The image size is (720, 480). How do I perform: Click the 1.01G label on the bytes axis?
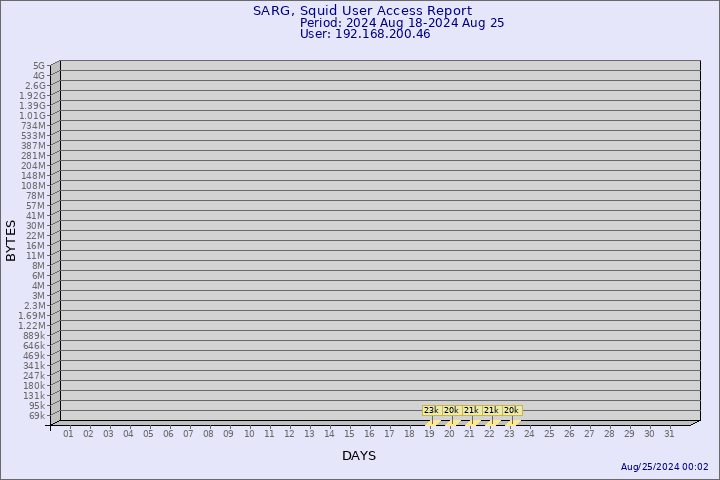(x=32, y=116)
